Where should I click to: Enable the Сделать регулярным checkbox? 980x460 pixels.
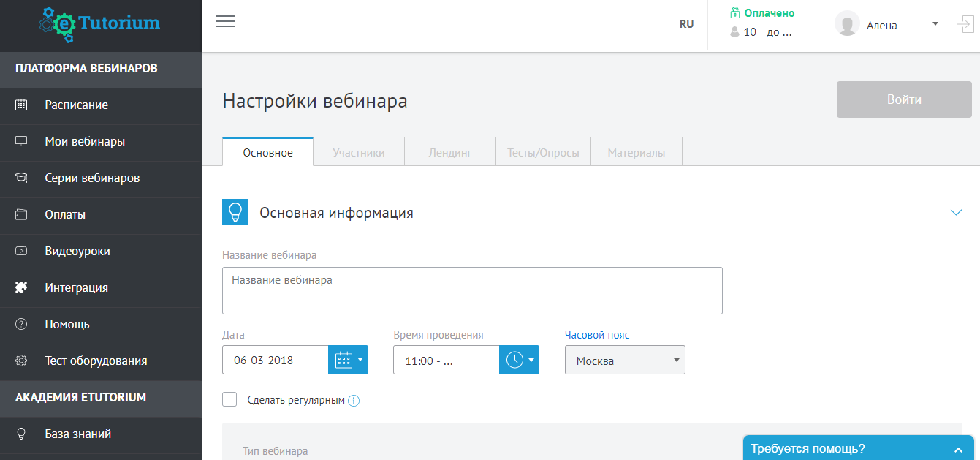229,399
